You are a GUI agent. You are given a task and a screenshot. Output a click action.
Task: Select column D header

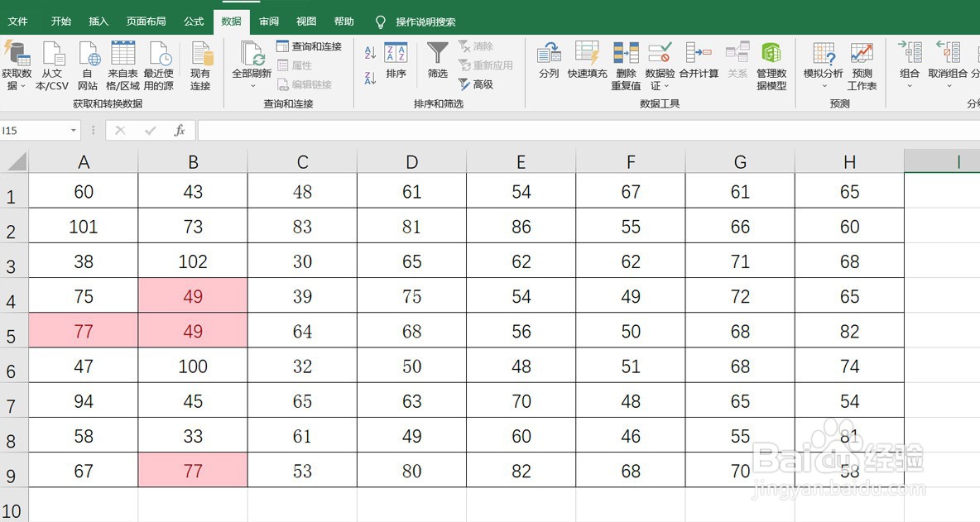411,162
